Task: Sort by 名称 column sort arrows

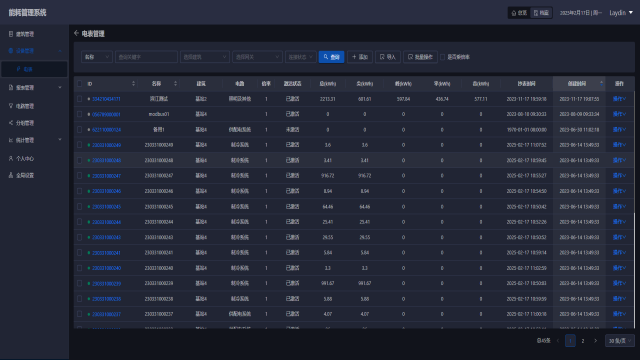Action: tap(176, 83)
